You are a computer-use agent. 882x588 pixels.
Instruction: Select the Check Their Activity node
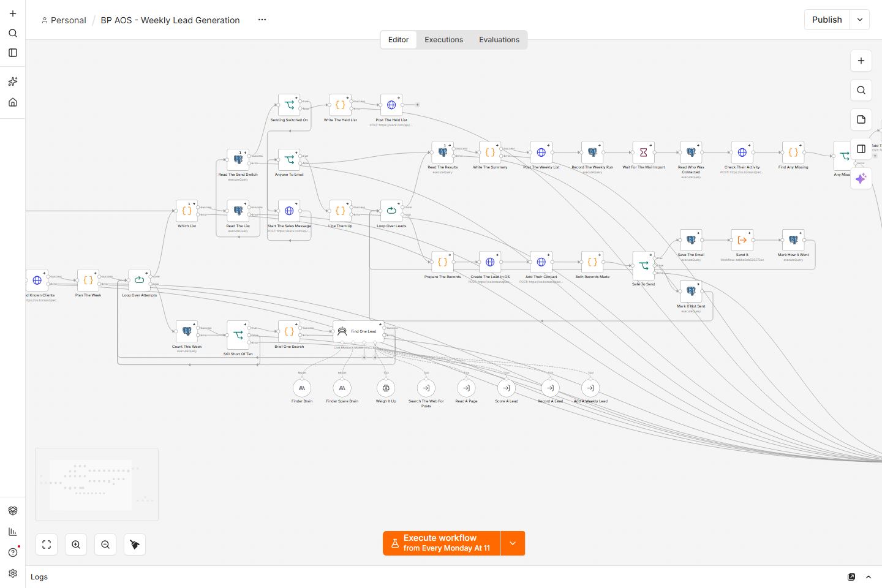[742, 153]
